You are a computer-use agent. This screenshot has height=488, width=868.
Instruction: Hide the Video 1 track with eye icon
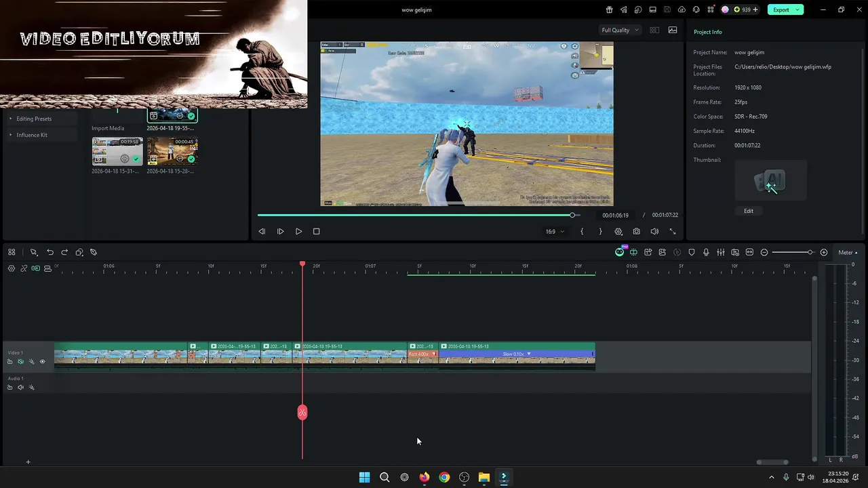point(42,362)
